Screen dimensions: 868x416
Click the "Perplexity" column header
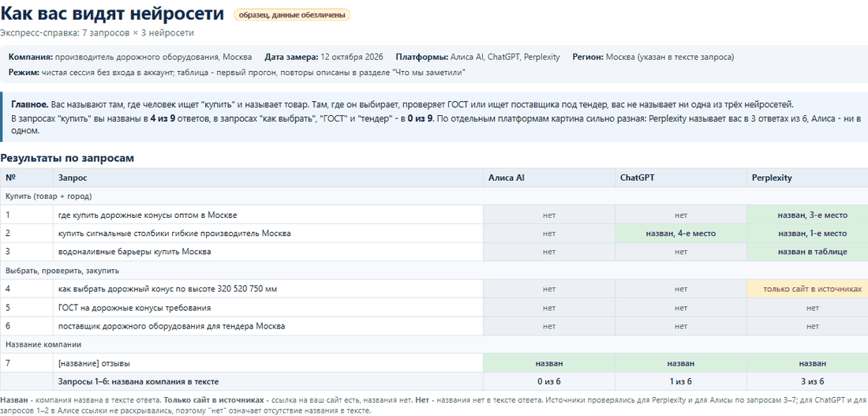tap(807, 178)
